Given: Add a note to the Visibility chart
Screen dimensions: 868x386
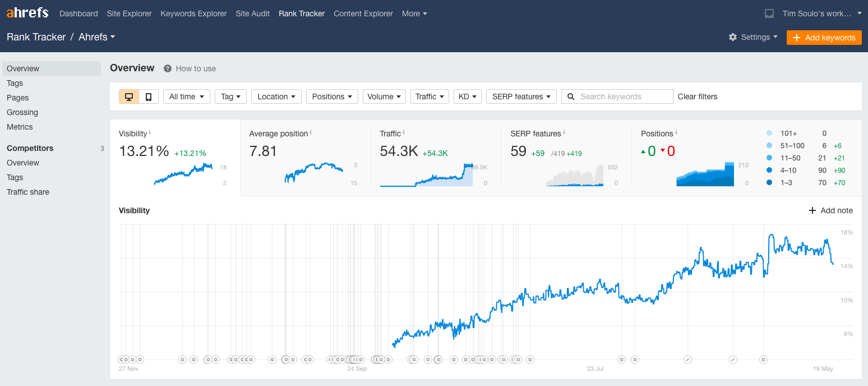Looking at the screenshot, I should tap(830, 210).
